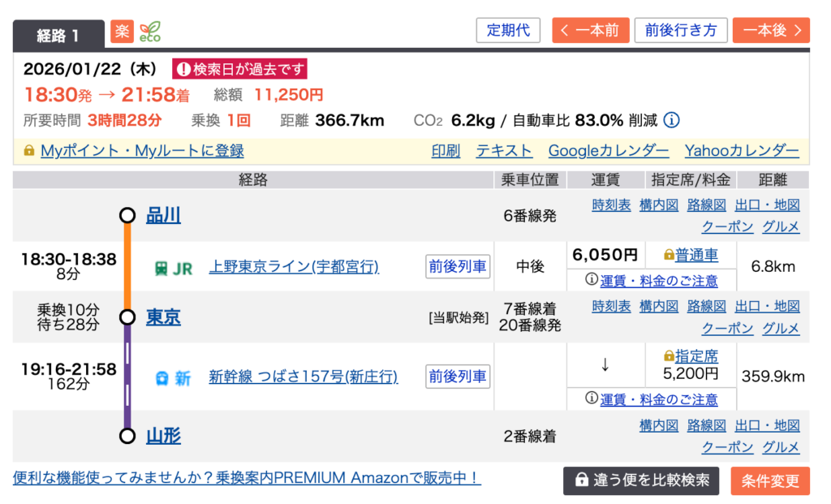Open the 印刷 print link

446,151
